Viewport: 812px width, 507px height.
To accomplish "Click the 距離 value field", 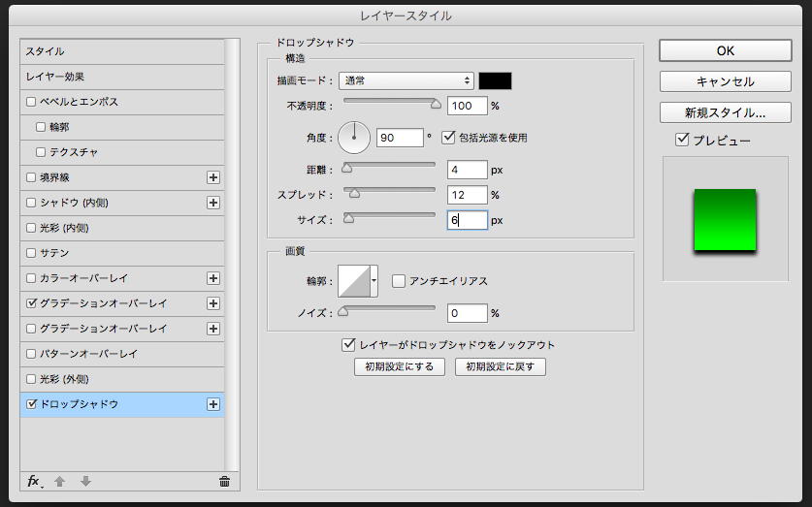I will coord(467,170).
